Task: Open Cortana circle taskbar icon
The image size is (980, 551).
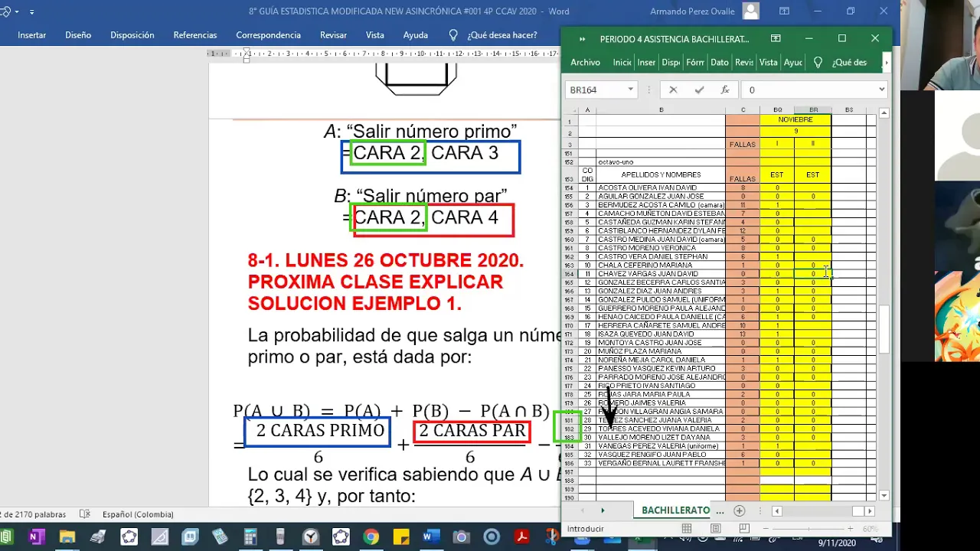Action: click(492, 537)
